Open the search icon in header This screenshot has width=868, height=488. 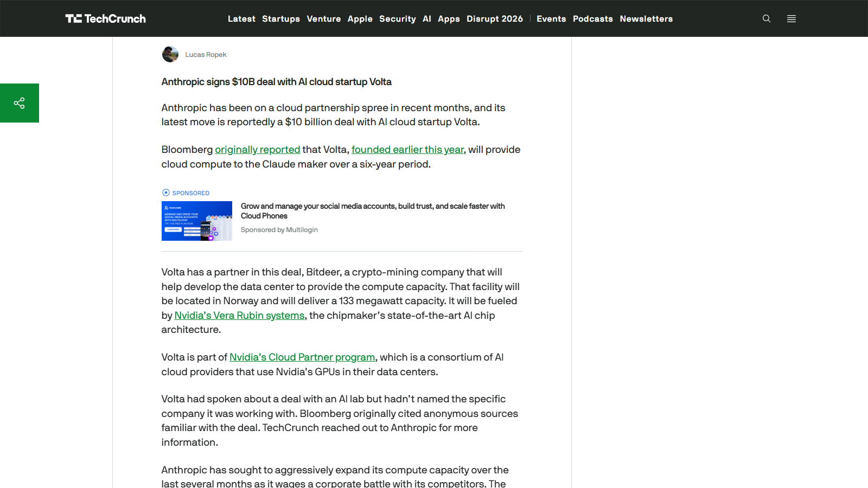pyautogui.click(x=767, y=18)
